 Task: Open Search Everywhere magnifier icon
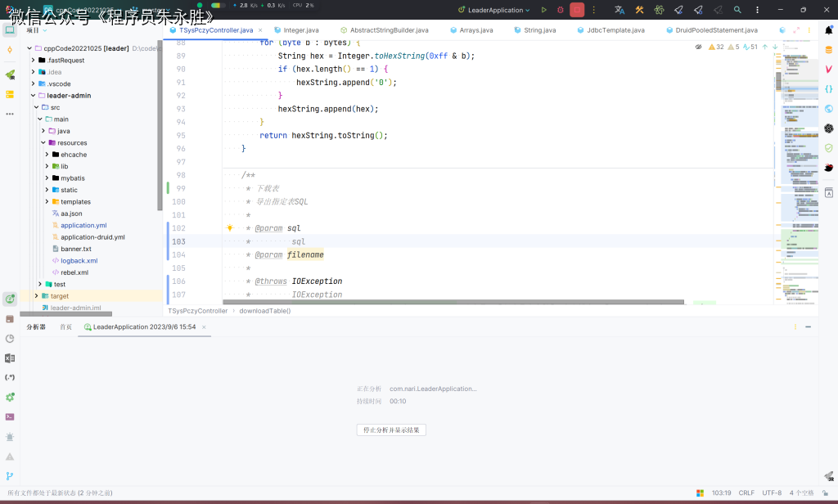point(737,10)
